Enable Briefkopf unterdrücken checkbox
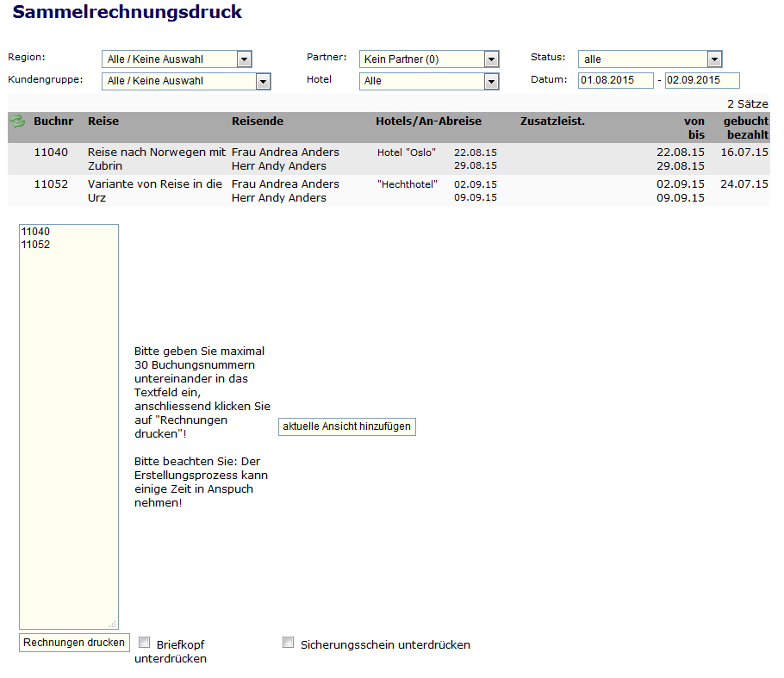 pos(145,643)
